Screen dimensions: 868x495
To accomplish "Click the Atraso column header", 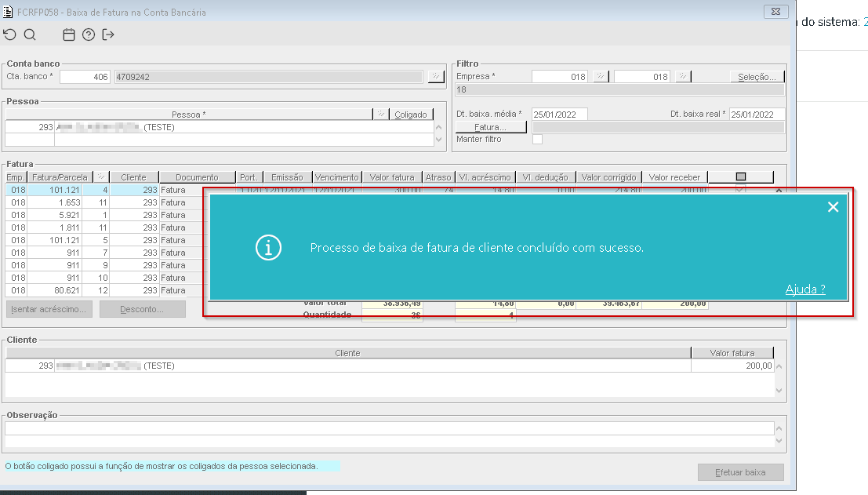I will coord(438,177).
